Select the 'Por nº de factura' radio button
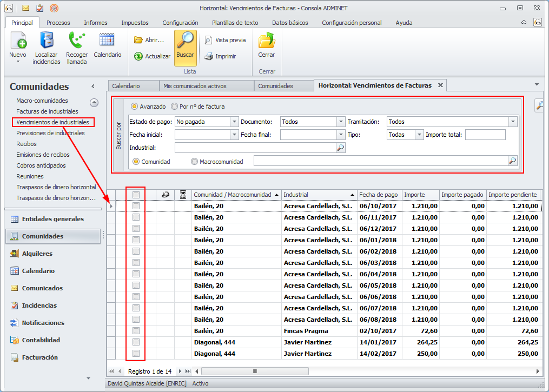 click(x=175, y=107)
